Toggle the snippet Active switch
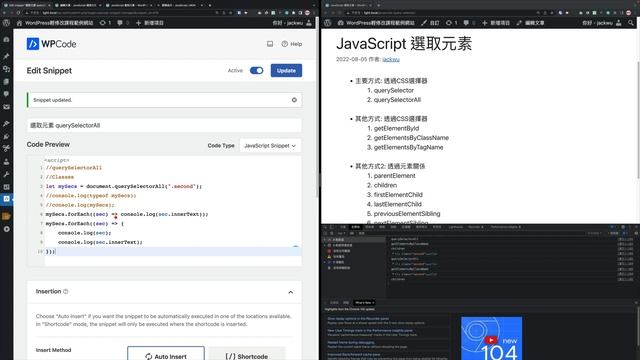The image size is (640, 360). [x=256, y=71]
